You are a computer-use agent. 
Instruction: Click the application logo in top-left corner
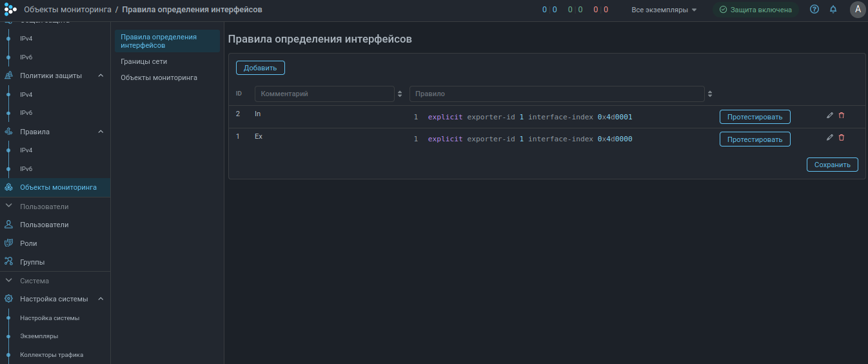[x=10, y=10]
